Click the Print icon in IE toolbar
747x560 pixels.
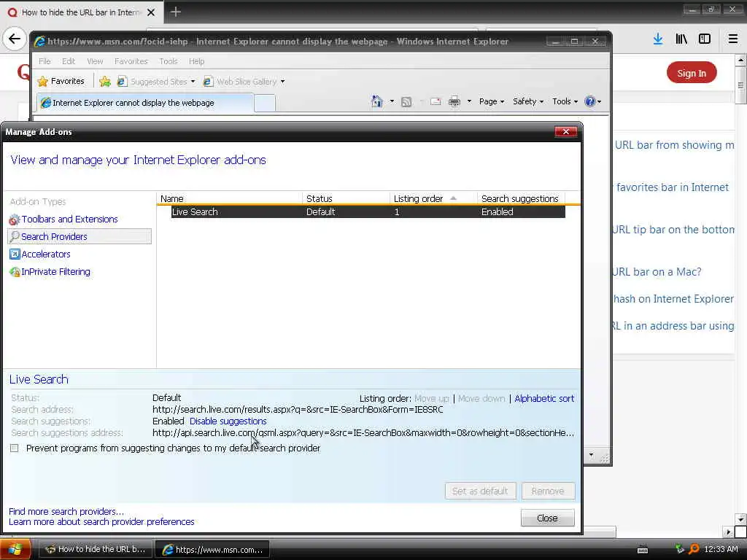tap(454, 101)
